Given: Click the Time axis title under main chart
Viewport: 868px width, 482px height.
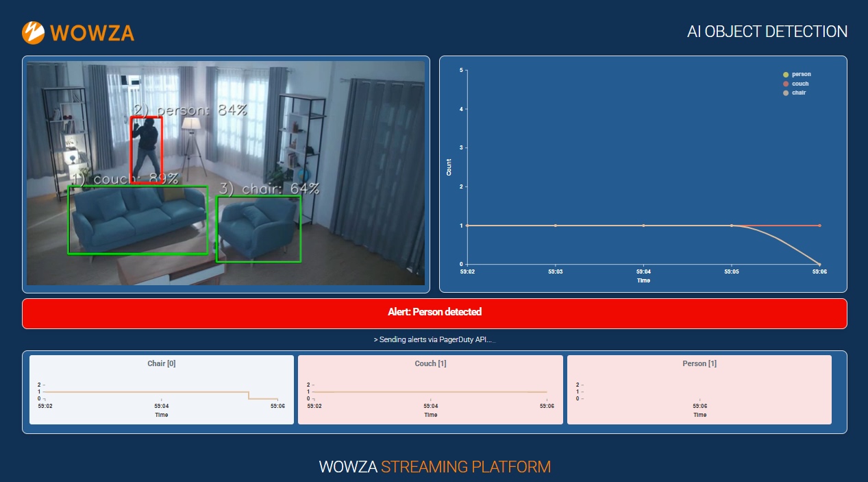Looking at the screenshot, I should [x=643, y=280].
